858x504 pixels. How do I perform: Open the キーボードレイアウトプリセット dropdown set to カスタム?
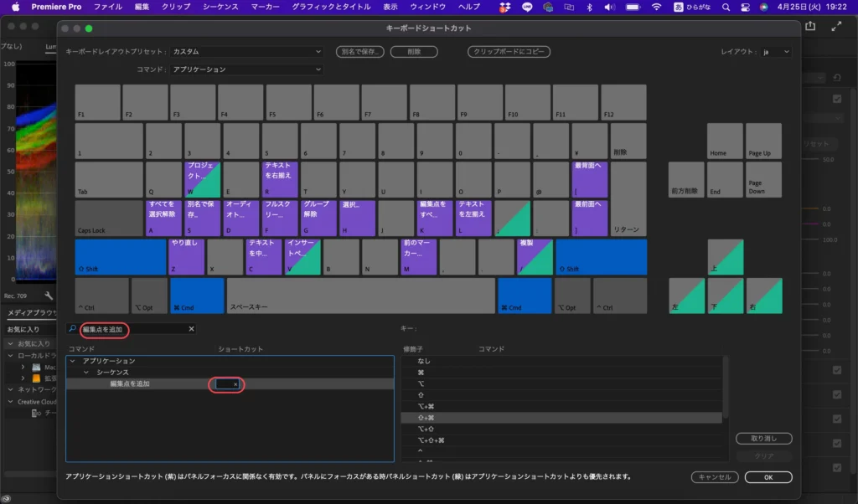pos(246,52)
